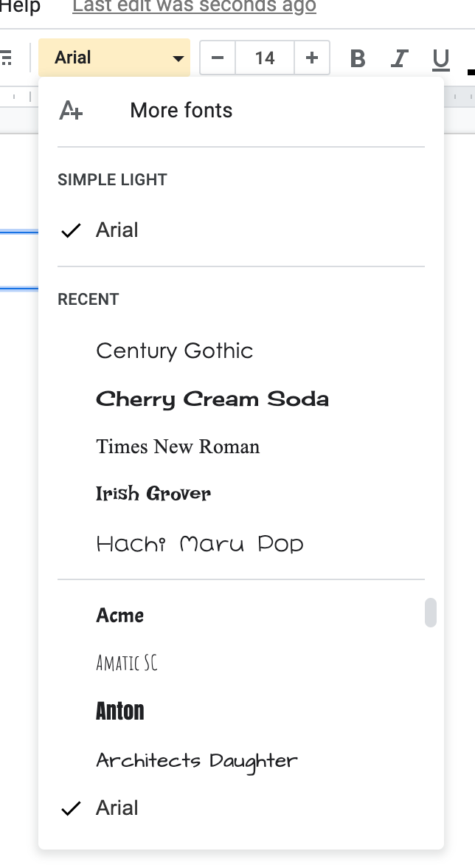Select checked Arial at list bottom

point(117,807)
